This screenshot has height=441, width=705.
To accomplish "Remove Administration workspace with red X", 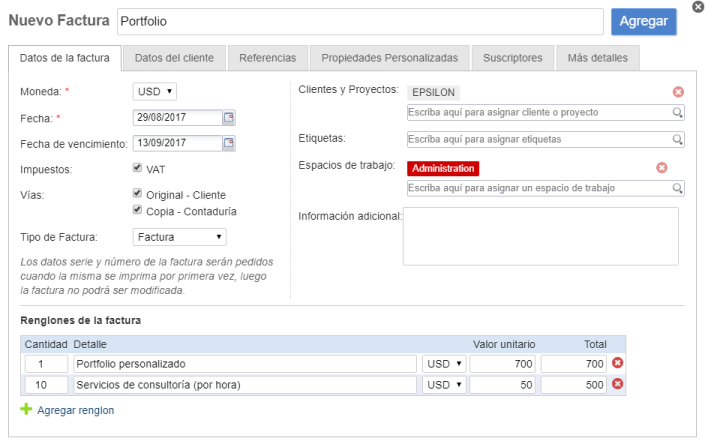I will (x=661, y=168).
